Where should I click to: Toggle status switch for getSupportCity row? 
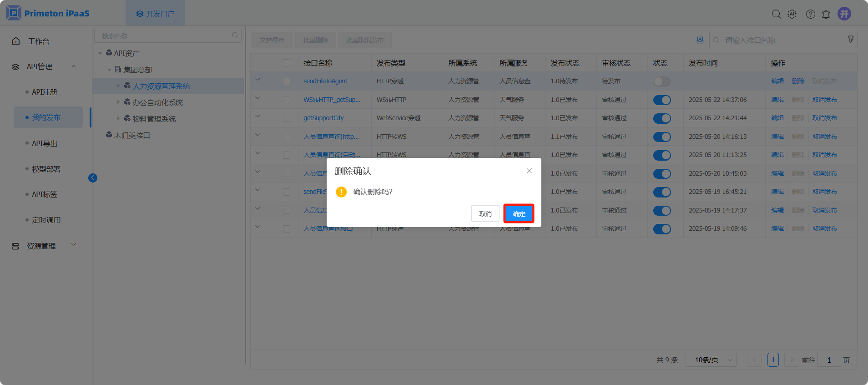click(x=661, y=118)
